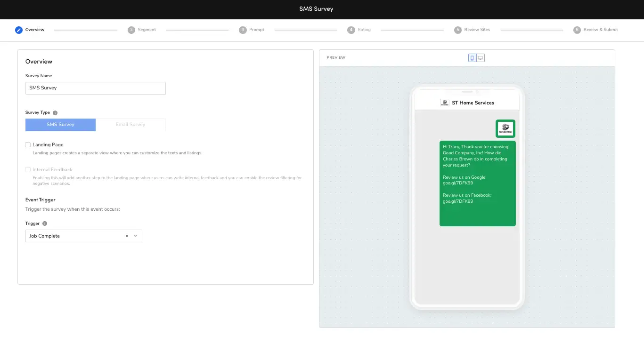This screenshot has width=644, height=343.
Task: Enable the Landing Page checkbox
Action: (x=28, y=144)
